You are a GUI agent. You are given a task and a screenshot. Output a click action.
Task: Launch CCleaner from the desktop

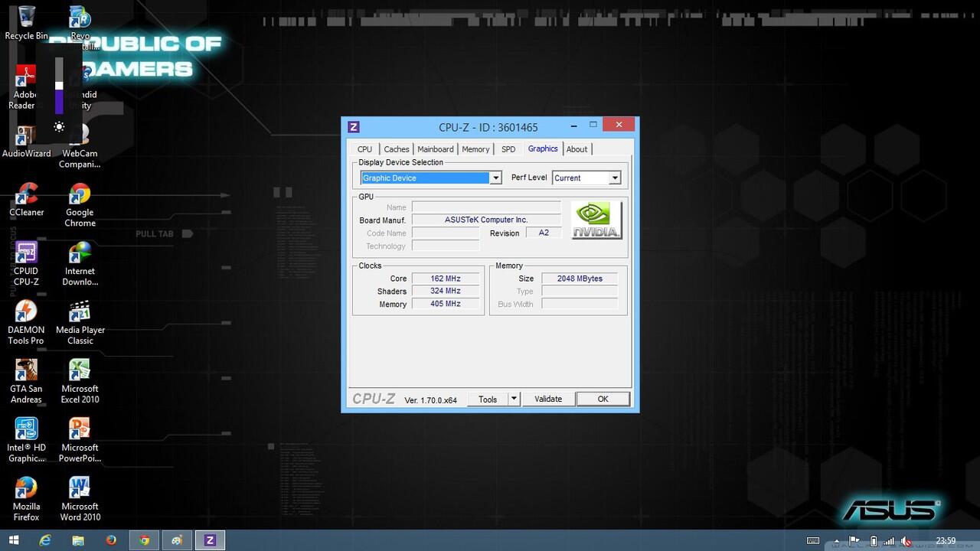click(26, 200)
